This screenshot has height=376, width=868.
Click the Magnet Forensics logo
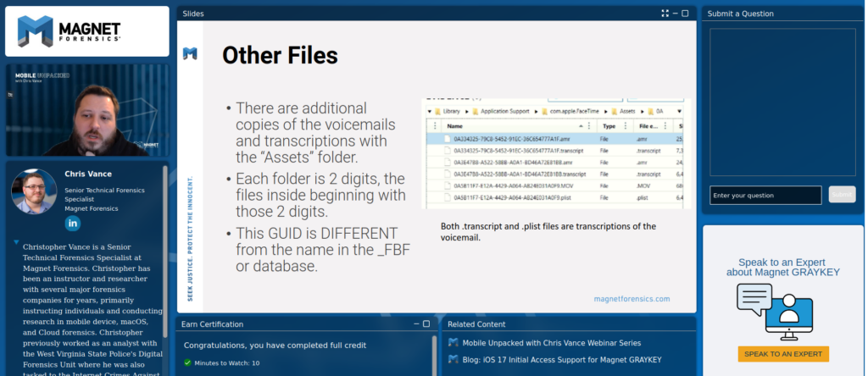point(69,31)
